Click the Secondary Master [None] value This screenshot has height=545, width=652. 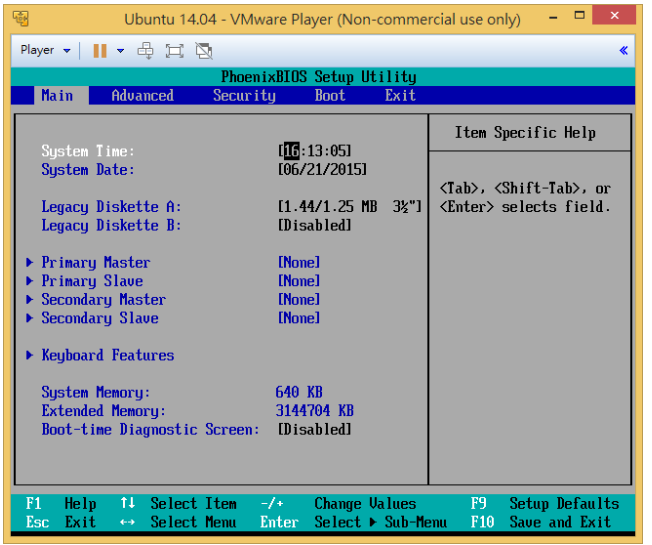click(299, 299)
